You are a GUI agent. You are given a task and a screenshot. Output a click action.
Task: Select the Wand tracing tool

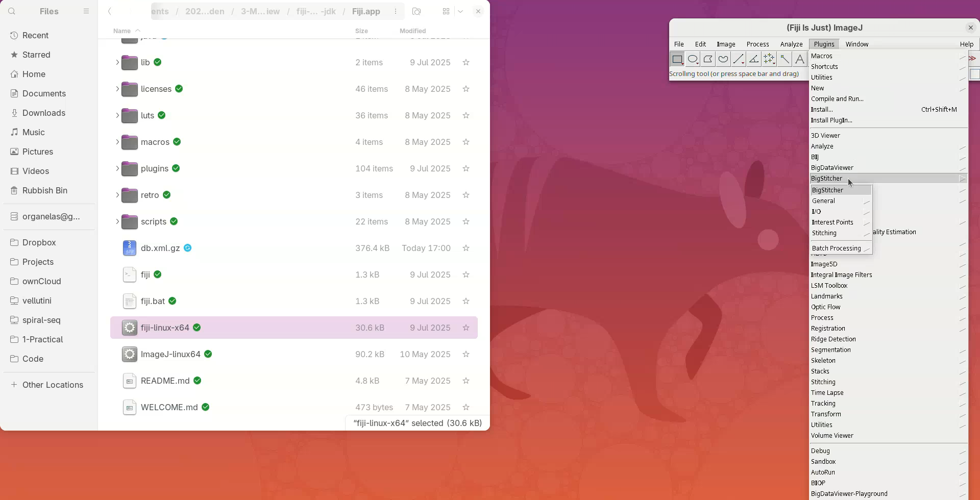tap(785, 59)
